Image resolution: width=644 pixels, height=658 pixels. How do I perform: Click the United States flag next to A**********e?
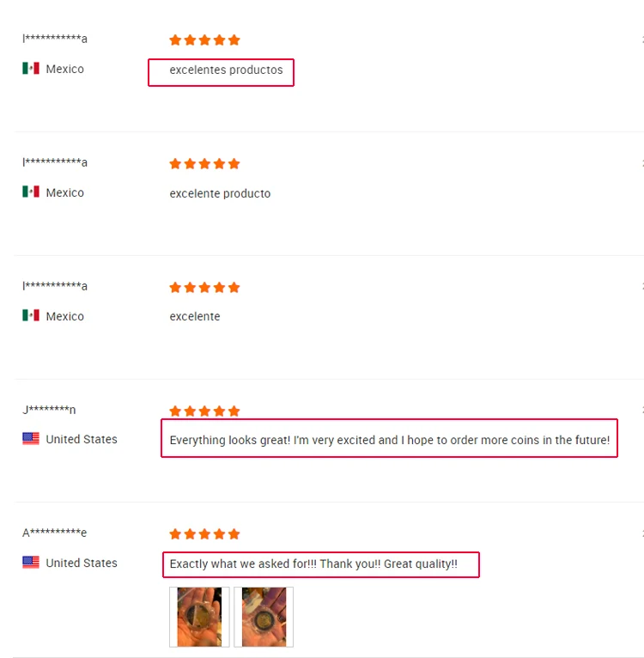click(x=31, y=563)
